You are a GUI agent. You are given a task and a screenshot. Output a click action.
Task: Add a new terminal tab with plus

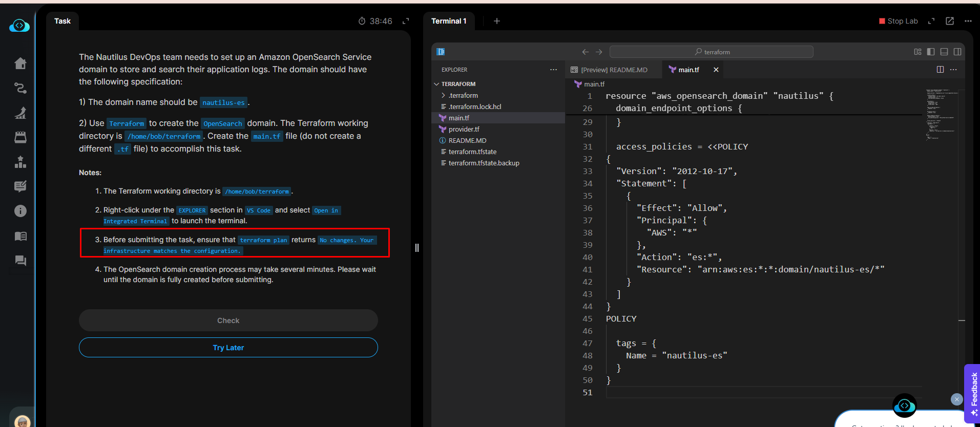tap(497, 21)
